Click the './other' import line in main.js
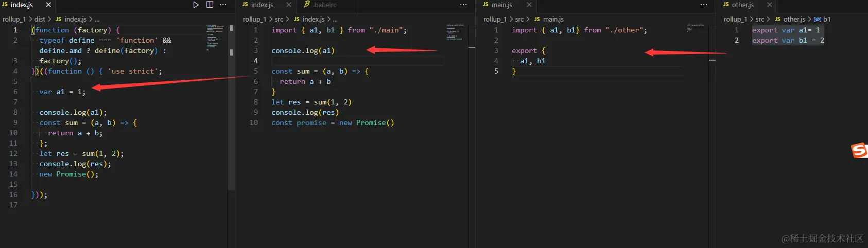 (x=579, y=30)
